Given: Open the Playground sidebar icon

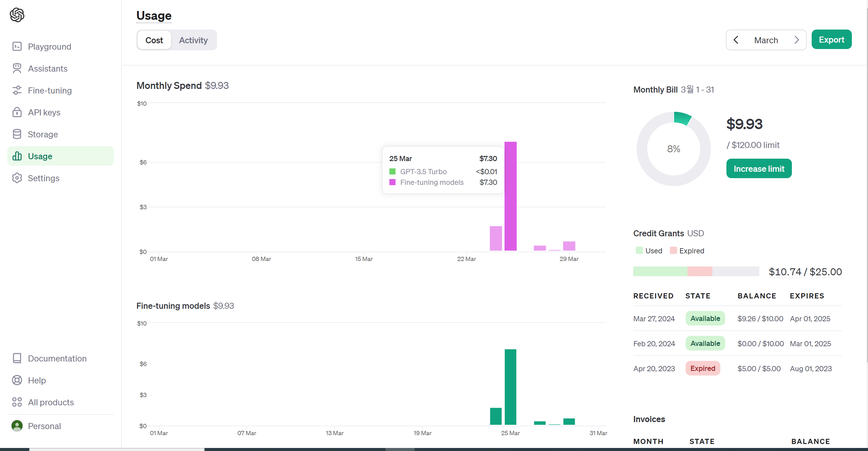Looking at the screenshot, I should pos(17,47).
